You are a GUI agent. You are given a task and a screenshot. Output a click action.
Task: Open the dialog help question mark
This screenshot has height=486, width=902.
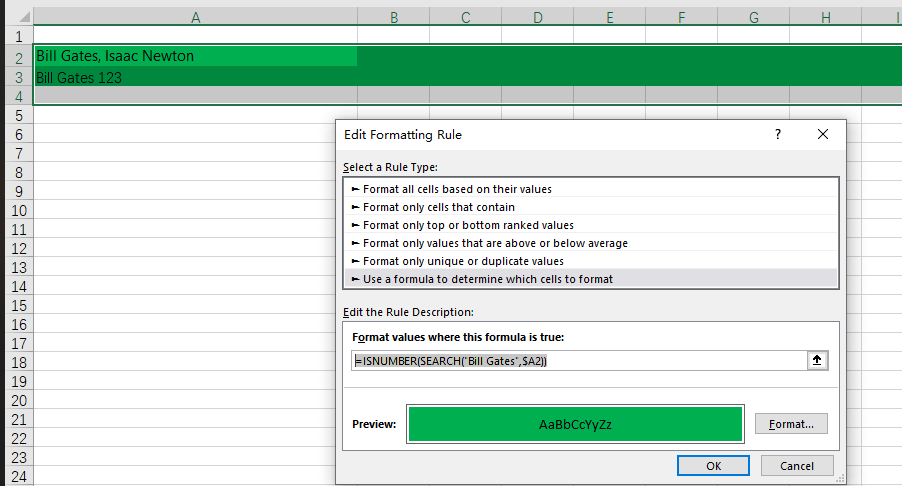[778, 135]
